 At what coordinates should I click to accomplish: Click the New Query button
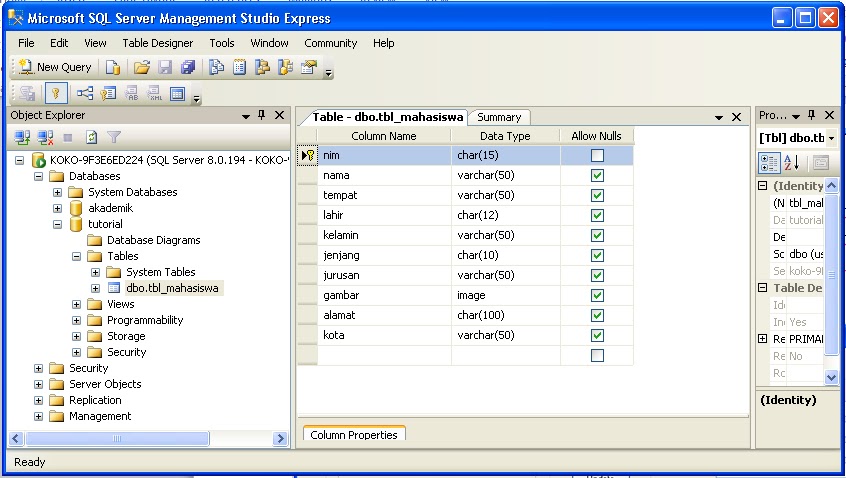pyautogui.click(x=56, y=67)
